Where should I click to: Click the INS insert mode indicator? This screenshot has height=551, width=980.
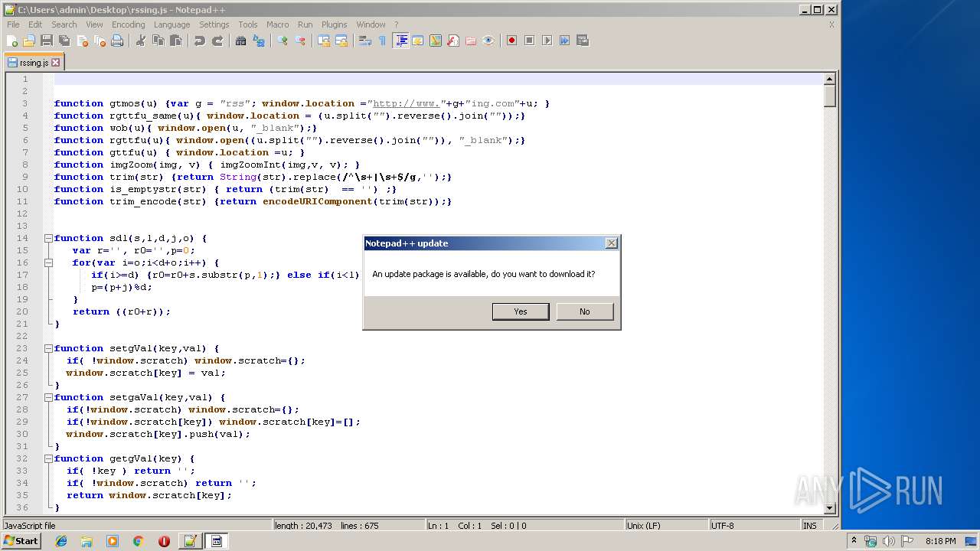click(x=809, y=526)
